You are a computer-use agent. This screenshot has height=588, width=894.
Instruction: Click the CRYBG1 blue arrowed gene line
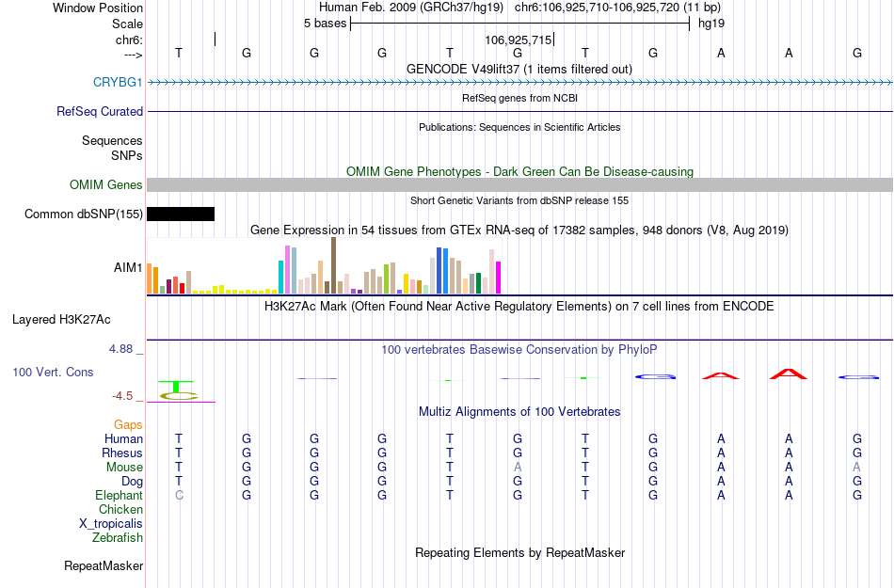pos(520,83)
